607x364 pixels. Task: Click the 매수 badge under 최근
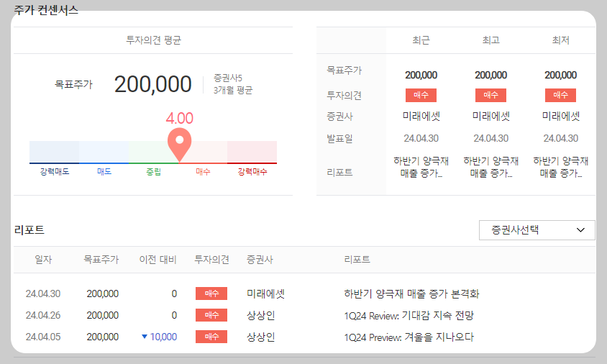click(421, 95)
